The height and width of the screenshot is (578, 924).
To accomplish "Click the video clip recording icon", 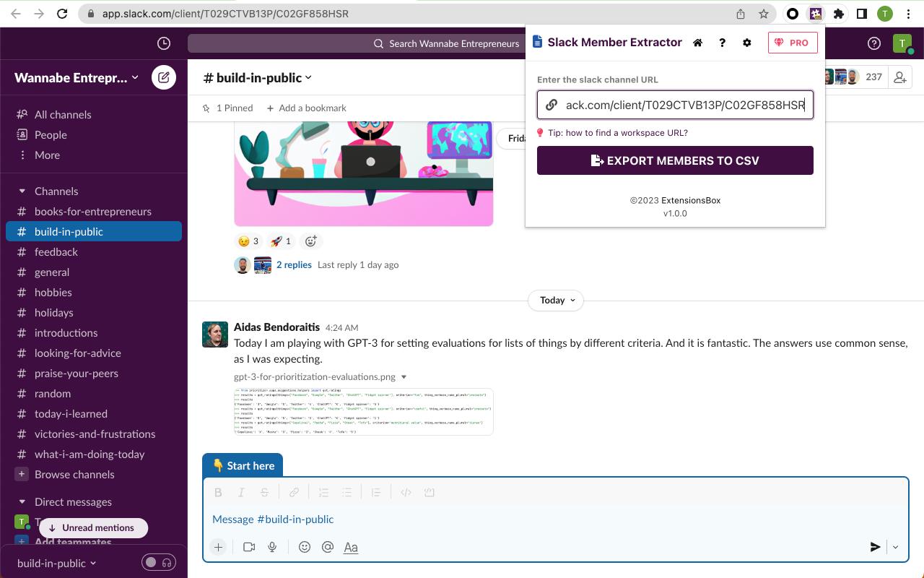I will 249,547.
